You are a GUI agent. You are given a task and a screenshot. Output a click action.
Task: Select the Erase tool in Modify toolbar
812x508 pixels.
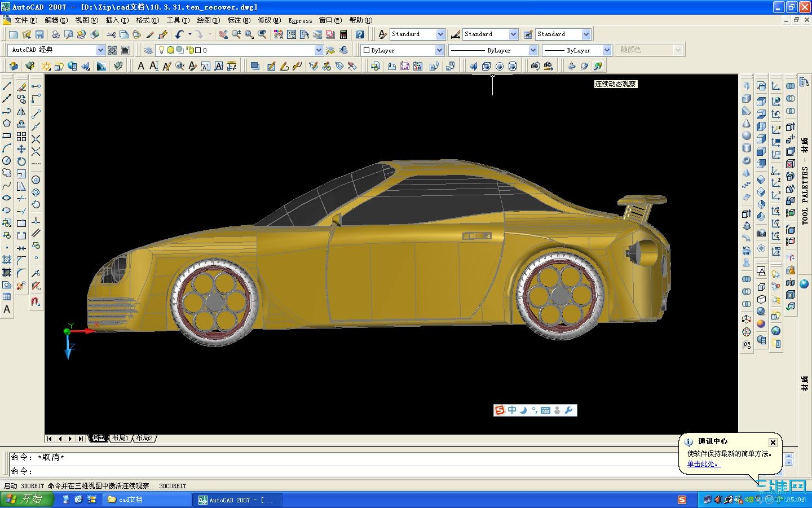tap(21, 86)
